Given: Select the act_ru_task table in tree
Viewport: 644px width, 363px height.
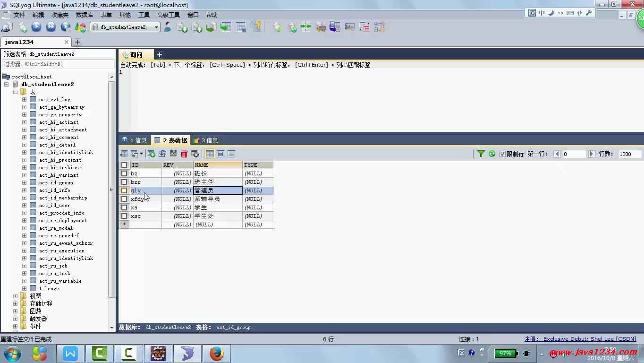Looking at the screenshot, I should [x=55, y=273].
